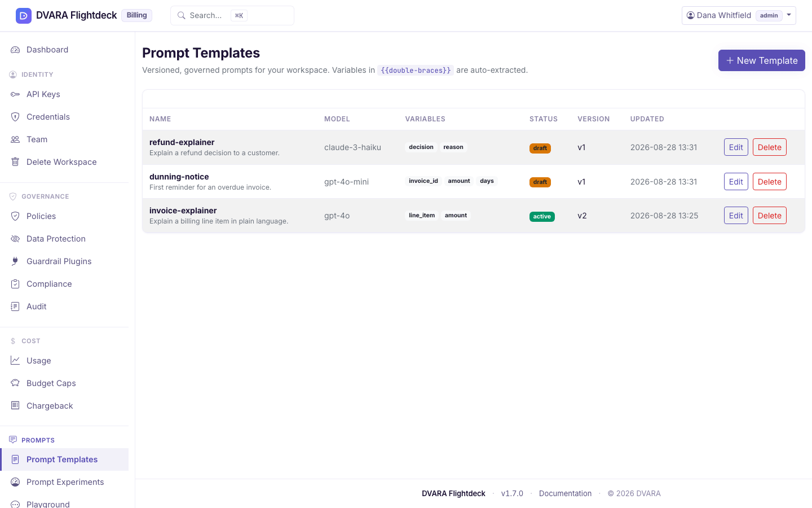Viewport: 812px width, 508px height.
Task: Click the Policies shield-check icon
Action: 15,216
